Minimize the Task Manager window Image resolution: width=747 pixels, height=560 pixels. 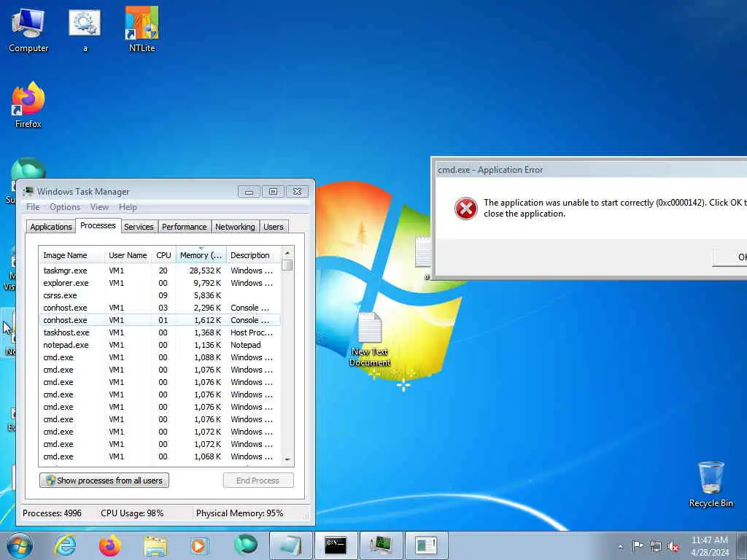pos(249,192)
